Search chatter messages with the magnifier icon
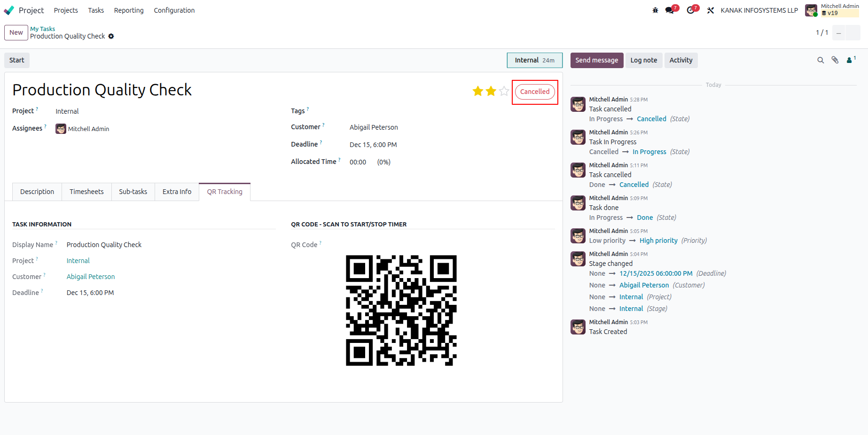868x435 pixels. click(821, 60)
